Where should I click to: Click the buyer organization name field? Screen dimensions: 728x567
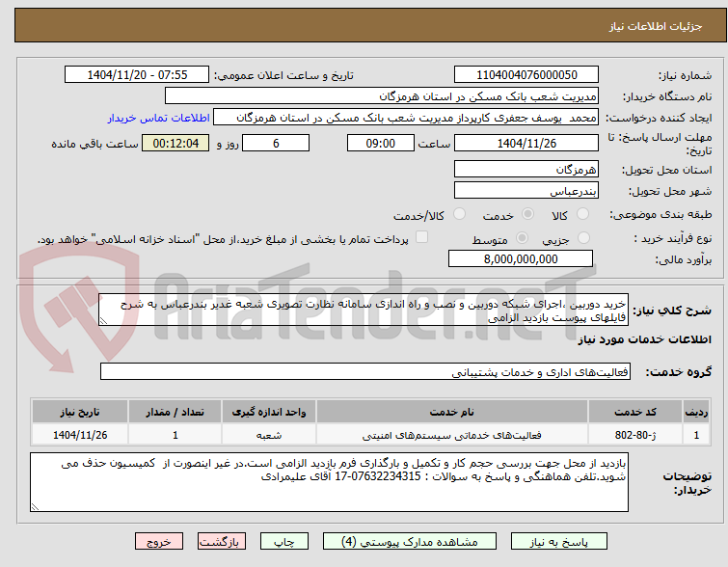click(x=382, y=96)
